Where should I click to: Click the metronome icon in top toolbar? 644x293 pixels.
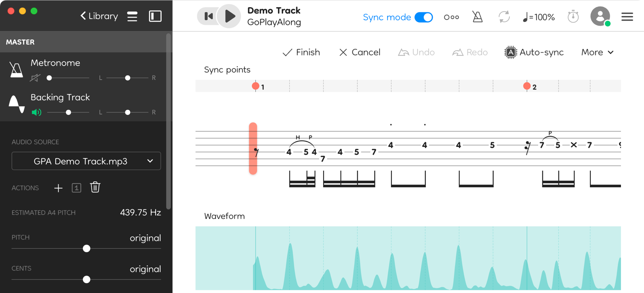coord(477,17)
